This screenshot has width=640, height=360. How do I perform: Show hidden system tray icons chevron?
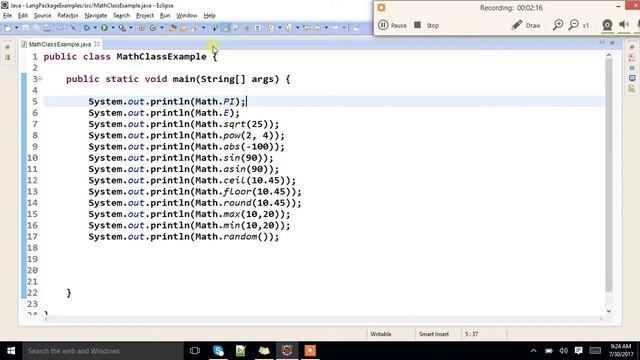click(533, 351)
